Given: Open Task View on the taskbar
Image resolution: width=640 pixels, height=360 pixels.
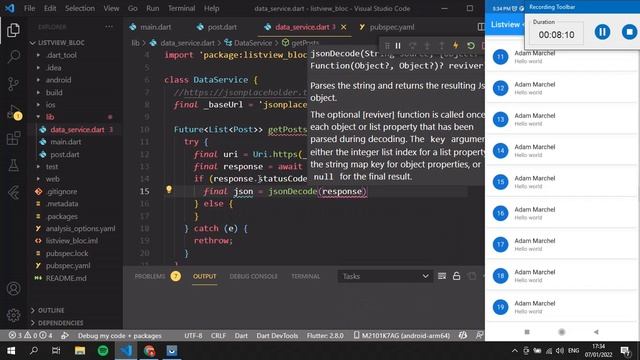Looking at the screenshot, I should coord(56,351).
